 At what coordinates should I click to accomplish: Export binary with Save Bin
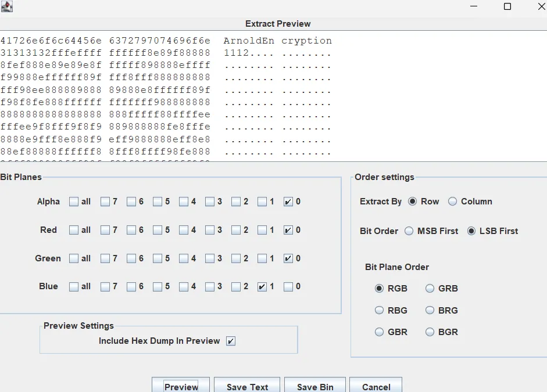[x=315, y=385]
